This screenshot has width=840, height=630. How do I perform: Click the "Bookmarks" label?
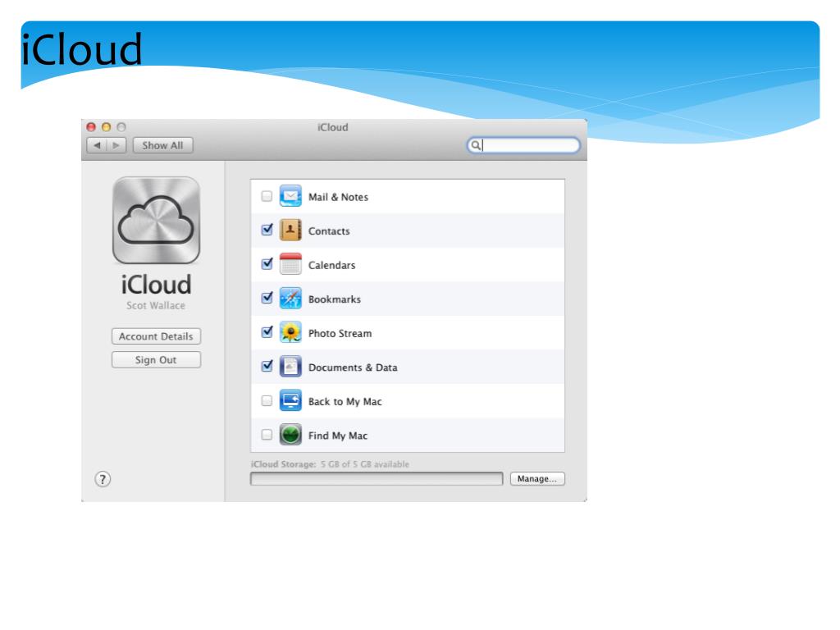(x=335, y=299)
